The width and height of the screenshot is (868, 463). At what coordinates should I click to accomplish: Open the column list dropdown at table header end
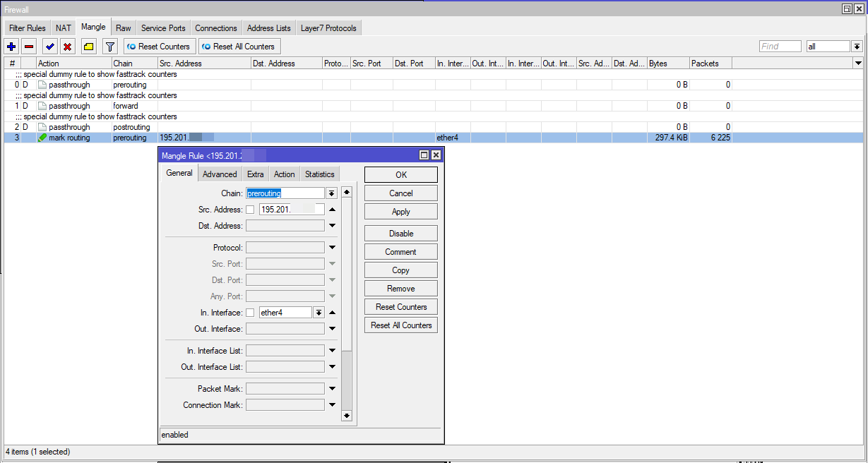[858, 64]
